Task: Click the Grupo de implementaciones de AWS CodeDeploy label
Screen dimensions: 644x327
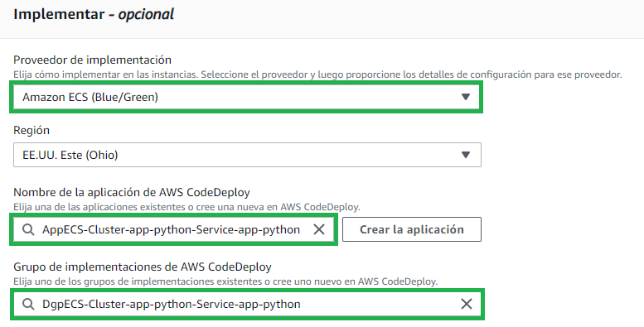Action: click(143, 267)
